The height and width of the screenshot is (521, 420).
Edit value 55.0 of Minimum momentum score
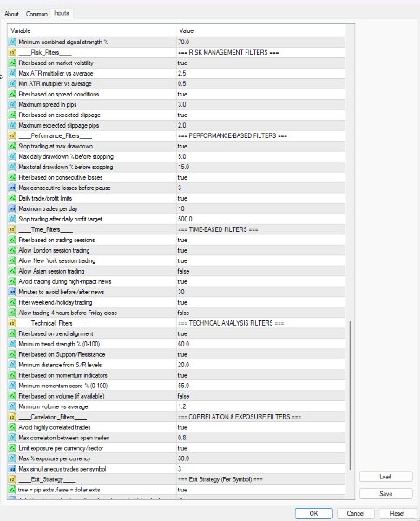click(x=184, y=386)
